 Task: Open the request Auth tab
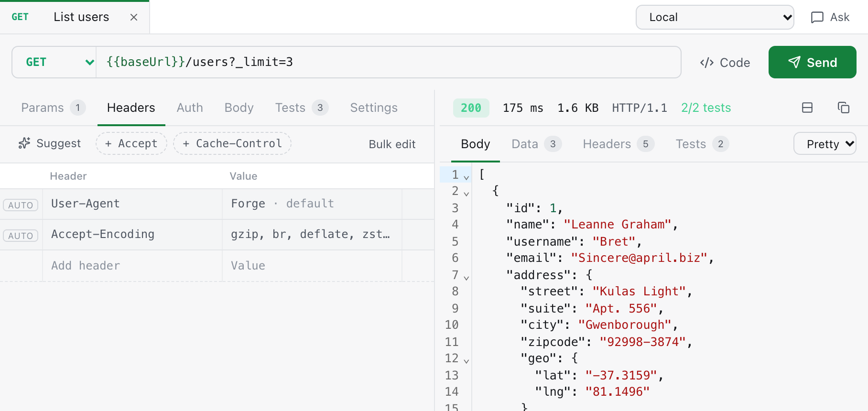click(x=190, y=108)
